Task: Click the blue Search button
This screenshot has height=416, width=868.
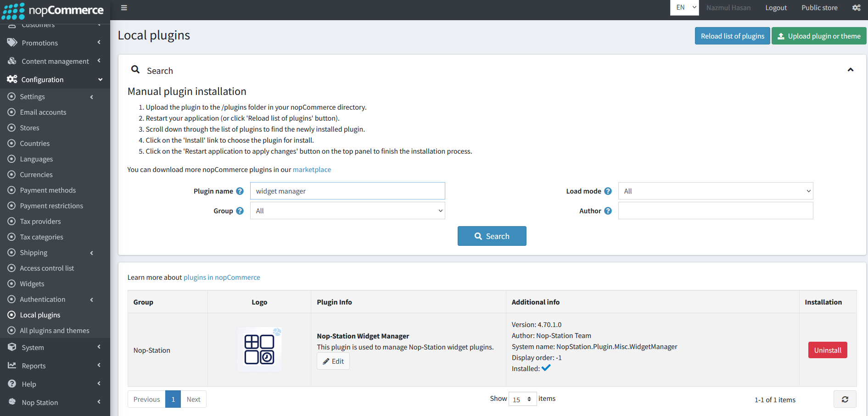Action: pos(492,236)
